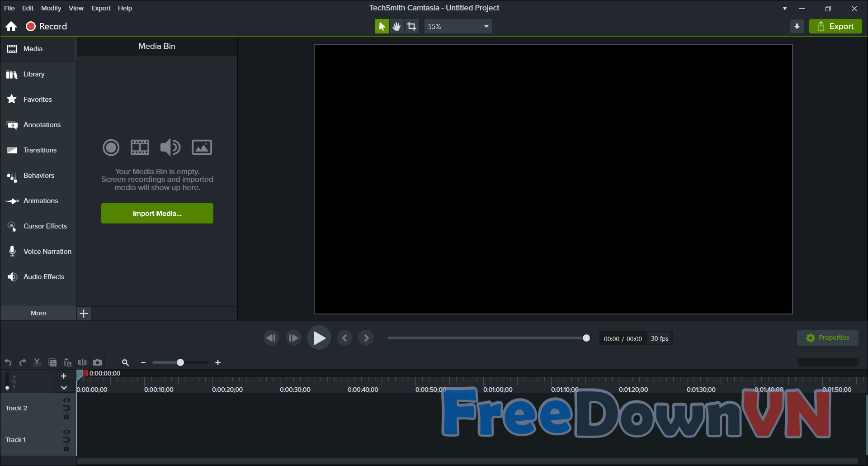Image resolution: width=868 pixels, height=466 pixels.
Task: Click the Split clip icon
Action: 82,362
